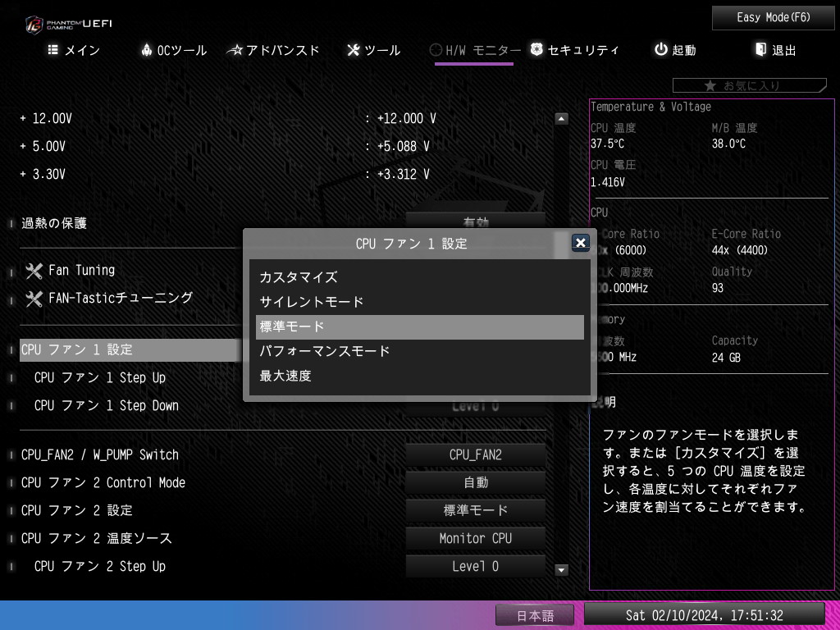Click the +3.312 V reading
Screen dimensions: 840x630
(403, 174)
